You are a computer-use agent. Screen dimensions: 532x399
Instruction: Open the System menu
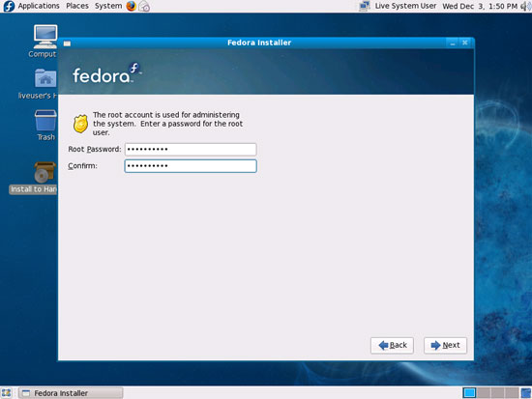[x=108, y=6]
